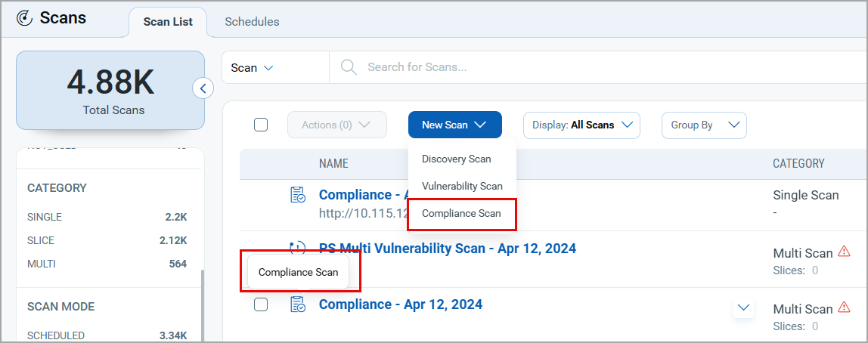This screenshot has height=343, width=868.
Task: Tick the select-all checkbox in the toolbar
Action: tap(261, 125)
